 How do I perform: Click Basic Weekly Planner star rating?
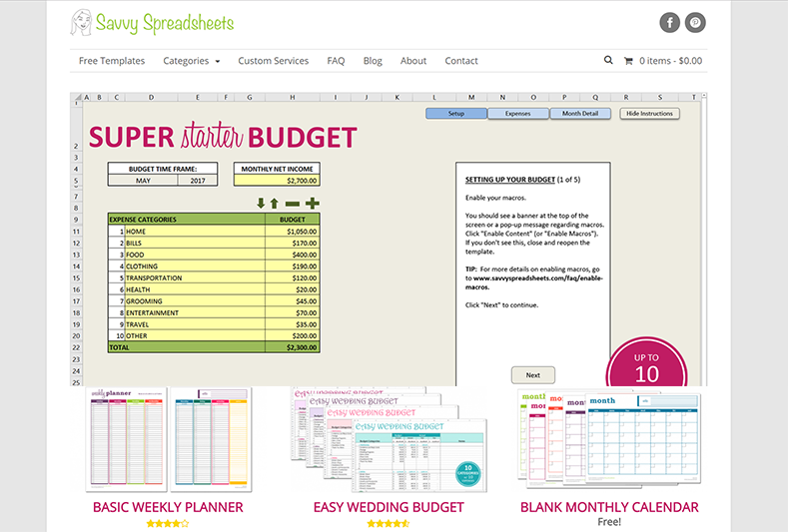coord(168,523)
